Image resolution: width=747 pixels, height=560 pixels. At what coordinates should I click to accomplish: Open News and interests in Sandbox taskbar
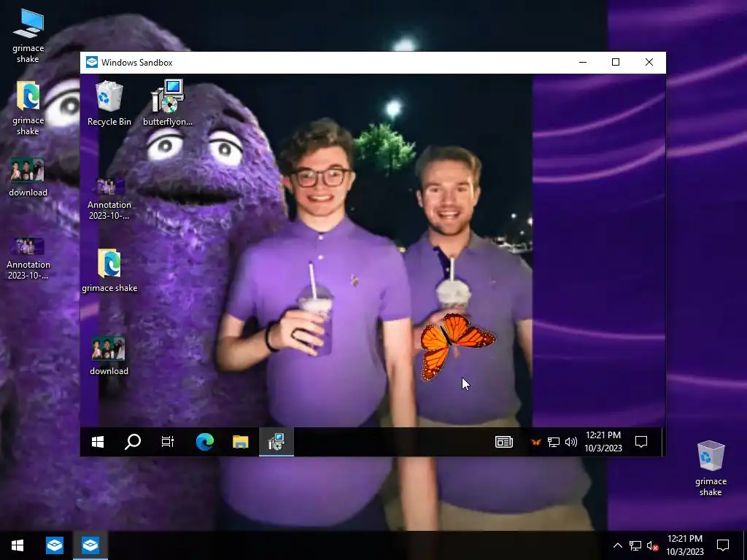pos(504,442)
